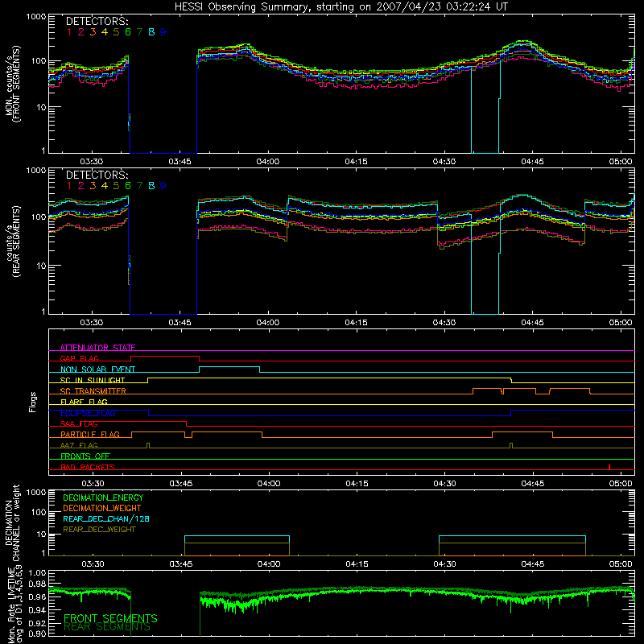The image size is (644, 644).
Task: Click the REAR_DEC_CHAN/128 legend entry
Action: [x=106, y=518]
